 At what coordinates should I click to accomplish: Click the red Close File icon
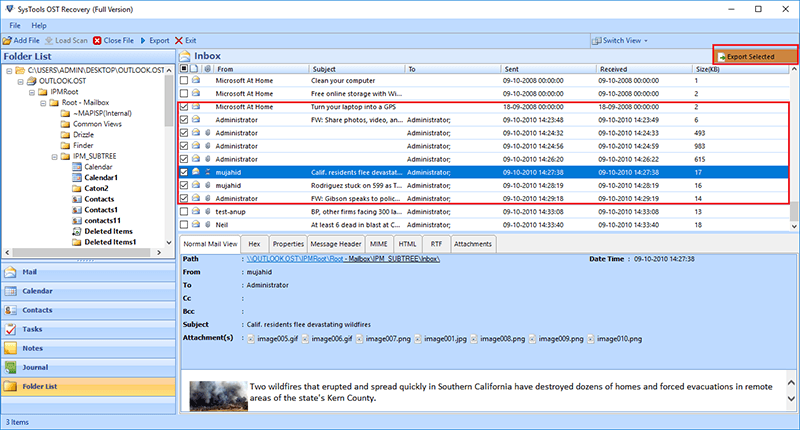point(97,40)
